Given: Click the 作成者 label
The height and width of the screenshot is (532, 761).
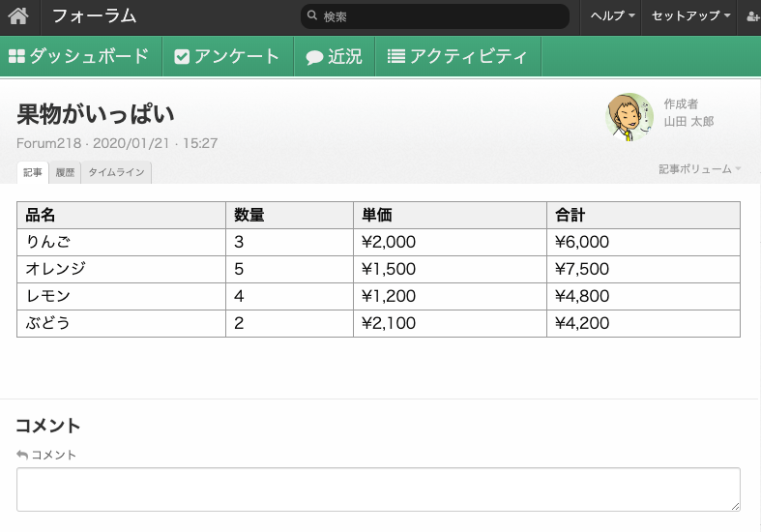Looking at the screenshot, I should 681,103.
